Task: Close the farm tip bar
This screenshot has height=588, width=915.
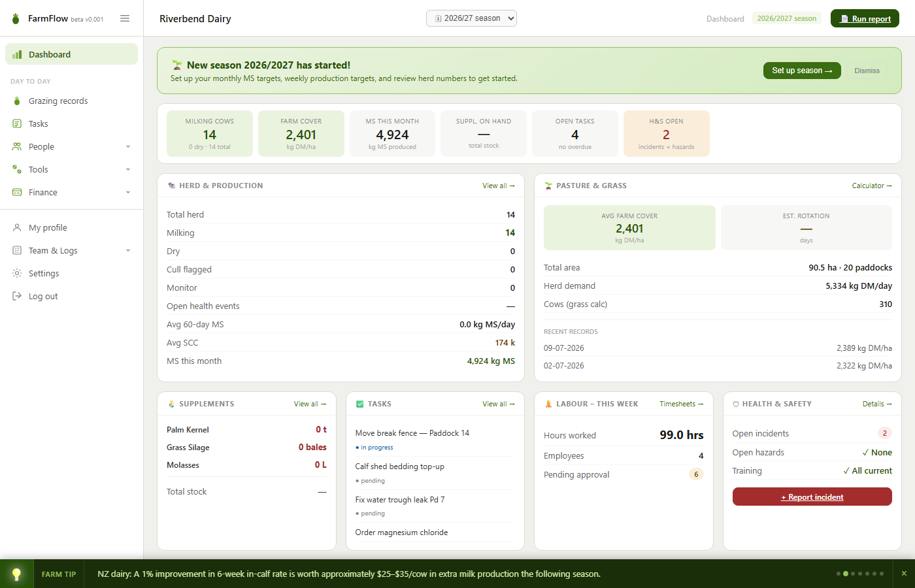Action: tap(904, 574)
